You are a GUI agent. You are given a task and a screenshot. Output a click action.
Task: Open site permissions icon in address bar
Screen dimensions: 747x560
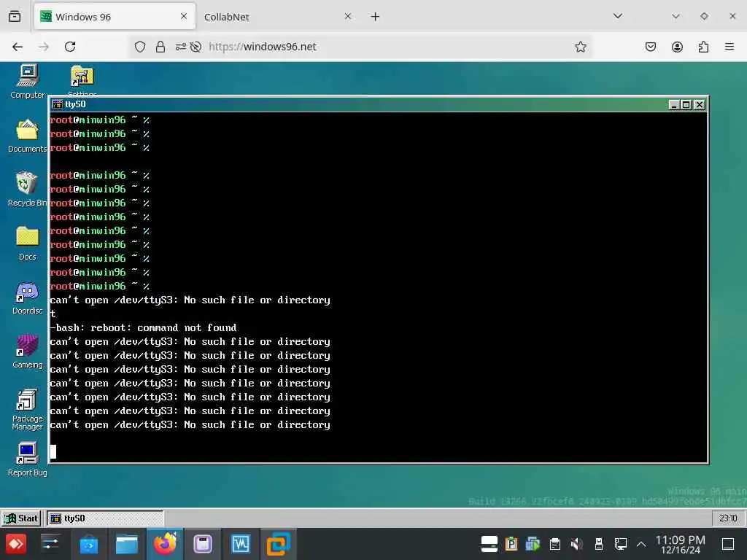tap(181, 47)
